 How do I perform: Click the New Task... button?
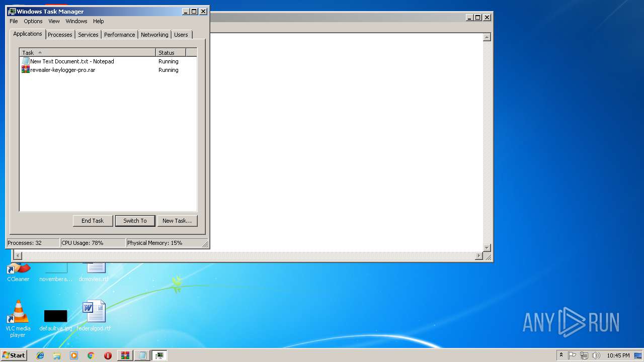[177, 221]
